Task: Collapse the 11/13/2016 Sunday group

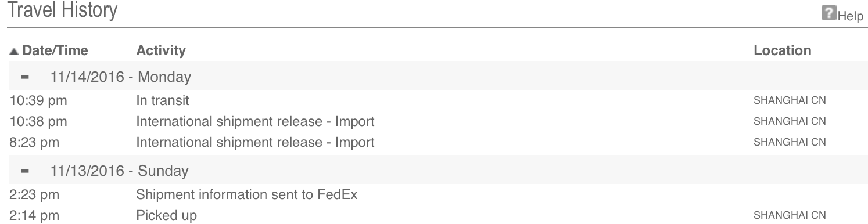Action: tap(26, 172)
